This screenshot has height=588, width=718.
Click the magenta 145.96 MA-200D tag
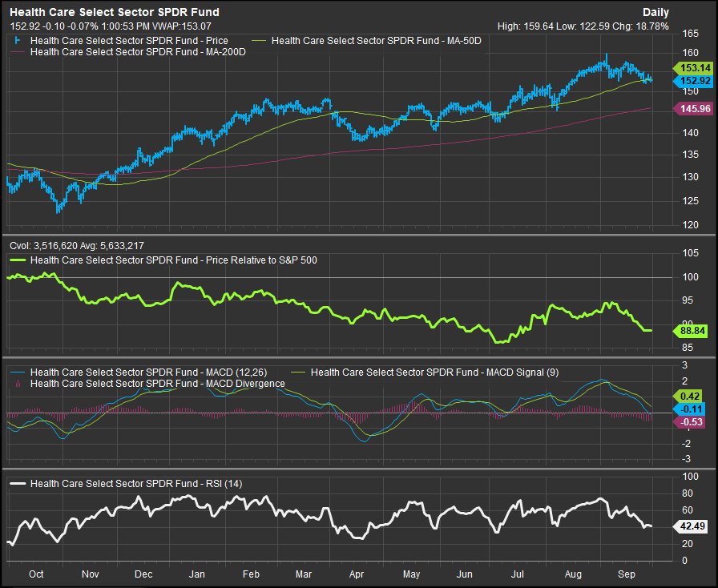click(695, 109)
